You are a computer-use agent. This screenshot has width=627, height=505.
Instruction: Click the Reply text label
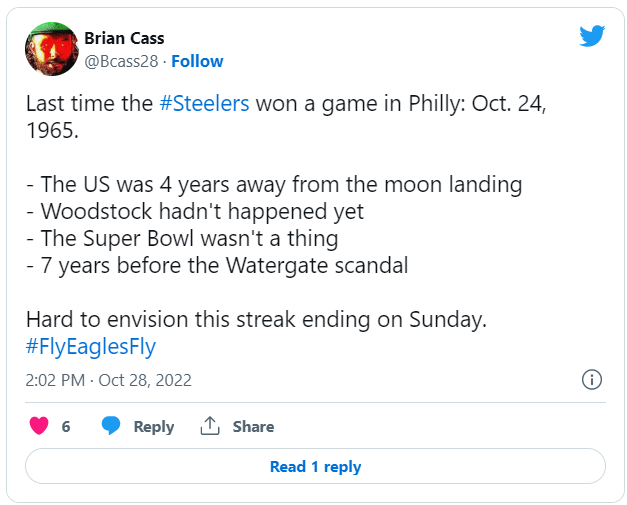(x=153, y=426)
